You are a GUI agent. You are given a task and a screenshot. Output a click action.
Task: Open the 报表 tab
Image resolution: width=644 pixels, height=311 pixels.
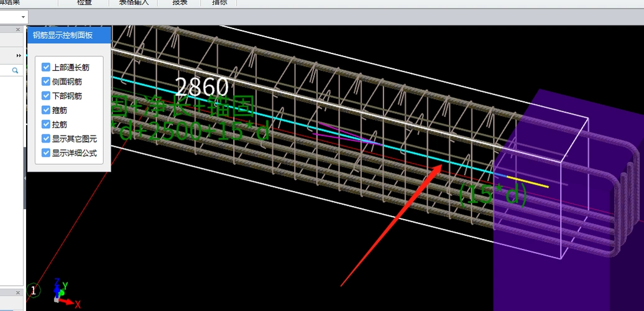179,3
